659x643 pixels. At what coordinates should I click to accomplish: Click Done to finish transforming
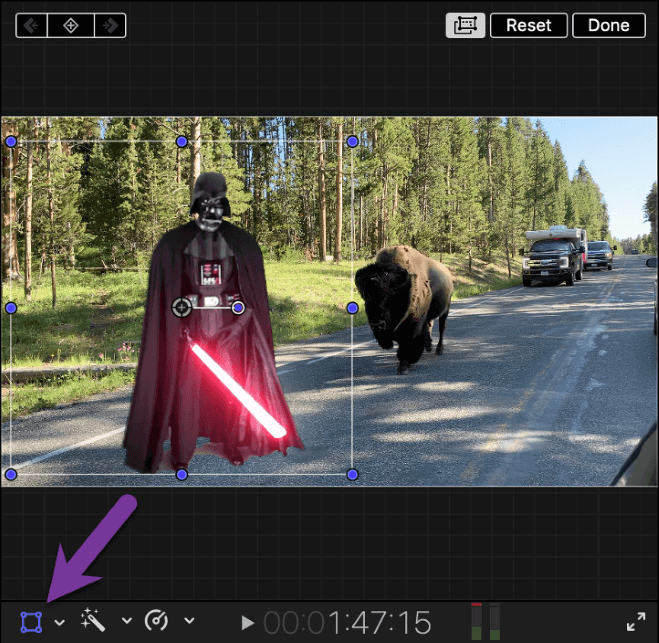(608, 25)
